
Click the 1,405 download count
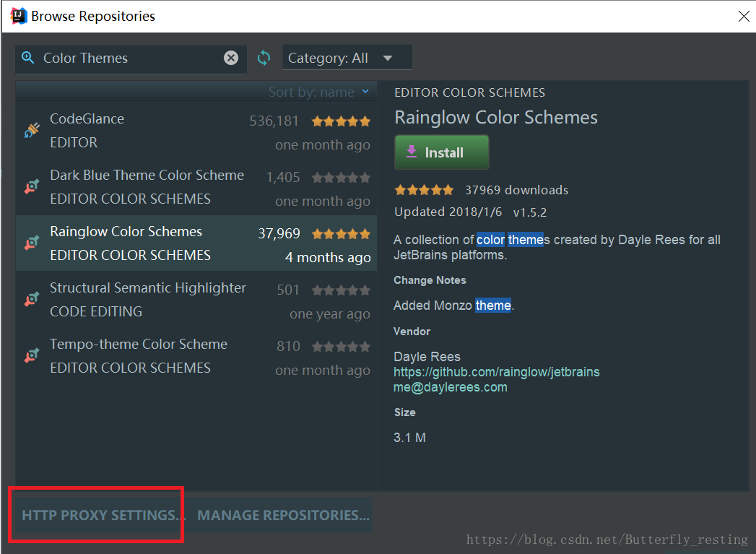(x=283, y=178)
